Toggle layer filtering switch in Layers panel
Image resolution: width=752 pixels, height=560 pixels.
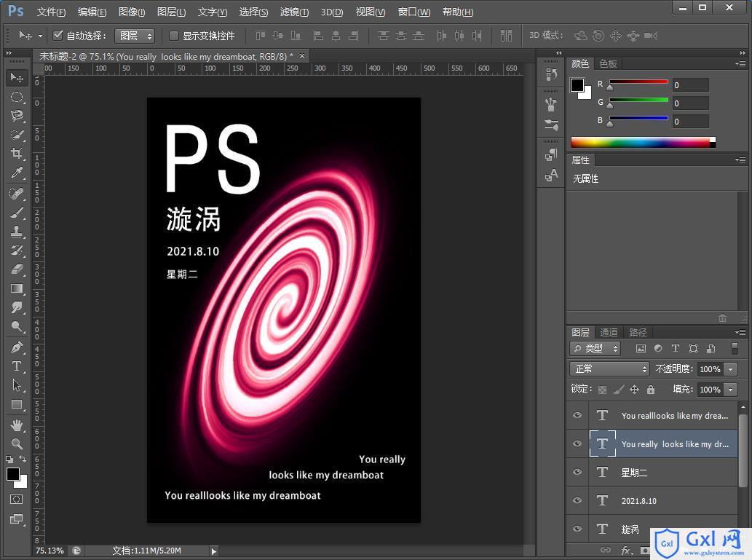pyautogui.click(x=735, y=348)
